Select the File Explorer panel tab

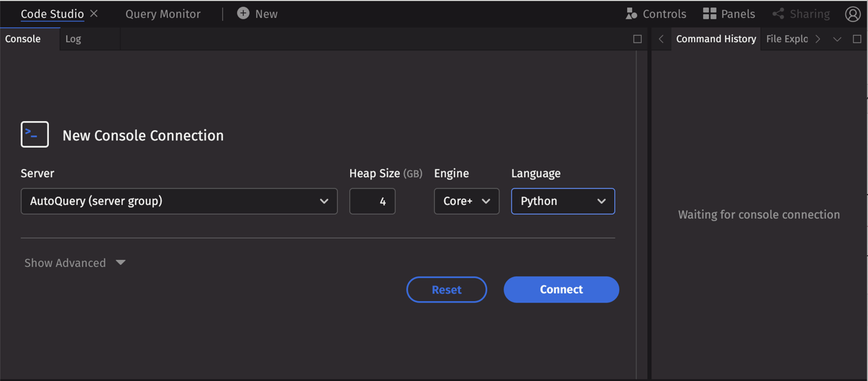tap(786, 39)
